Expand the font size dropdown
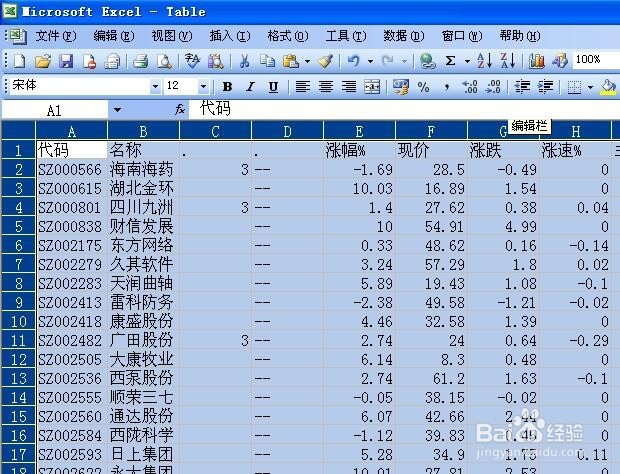This screenshot has width=620, height=474. pos(203,86)
